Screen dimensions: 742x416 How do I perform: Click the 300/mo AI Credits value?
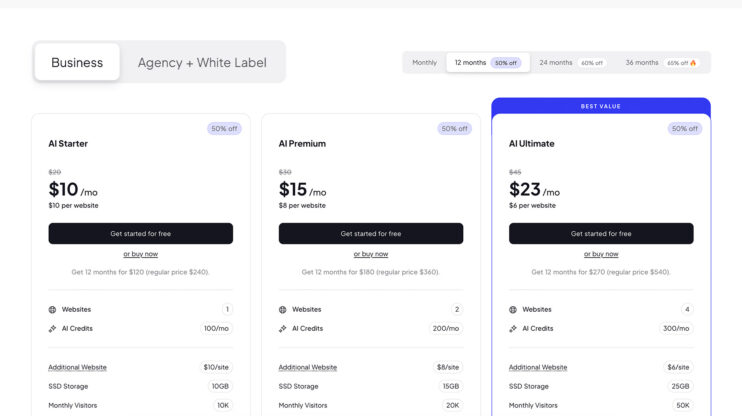click(676, 328)
